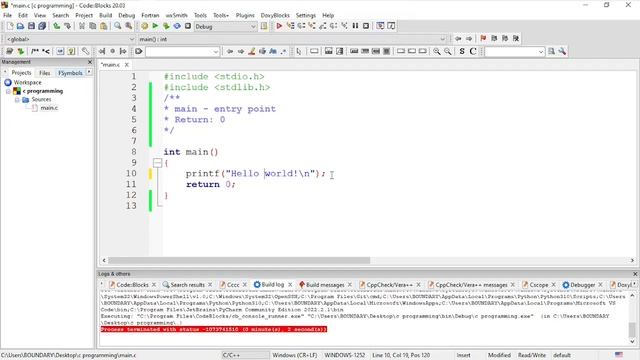Switch to the Cscope log tab
Screen dimensions: 640x360
coord(538,284)
